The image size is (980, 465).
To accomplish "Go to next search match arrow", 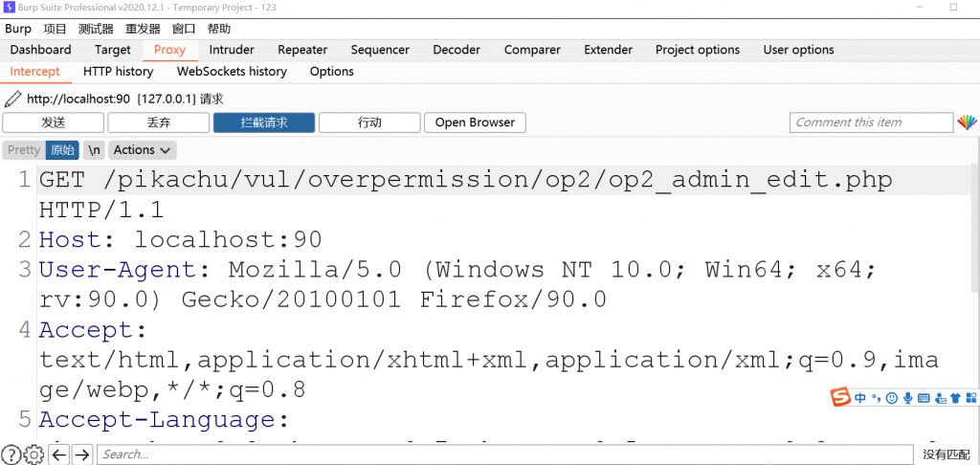I will [82, 454].
